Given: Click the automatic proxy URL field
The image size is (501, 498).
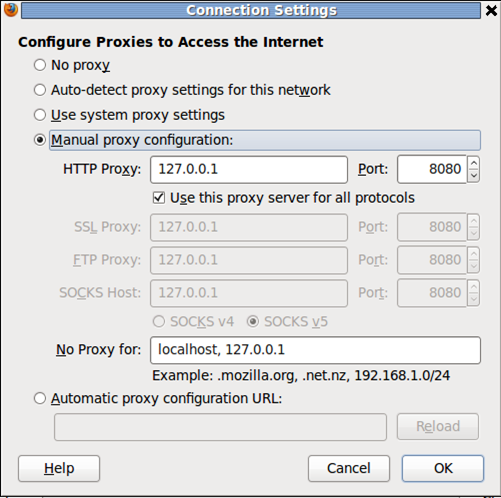Looking at the screenshot, I should [x=220, y=427].
